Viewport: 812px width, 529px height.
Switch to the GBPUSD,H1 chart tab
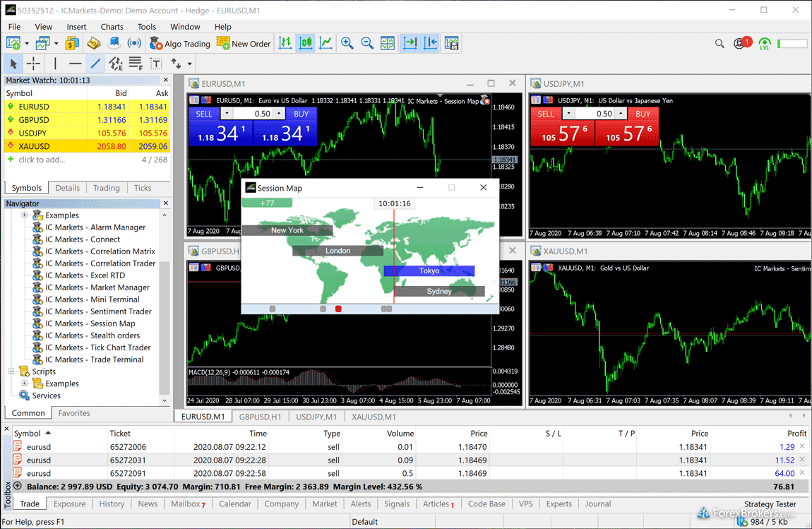tap(260, 417)
